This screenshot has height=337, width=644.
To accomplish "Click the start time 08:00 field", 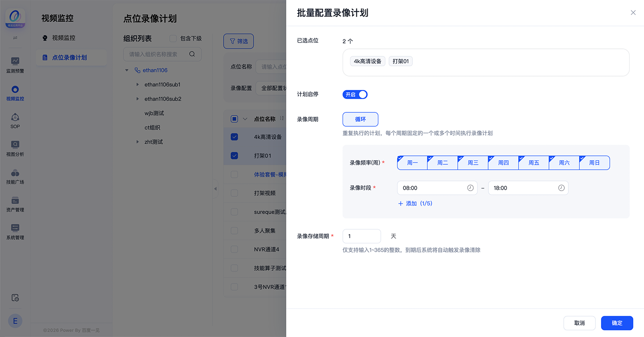I will tap(437, 188).
